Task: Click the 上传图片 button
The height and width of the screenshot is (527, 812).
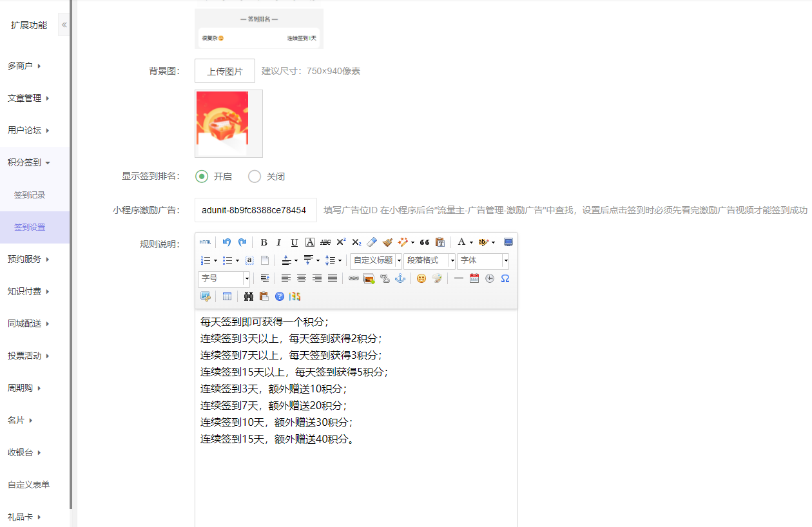Action: (225, 71)
